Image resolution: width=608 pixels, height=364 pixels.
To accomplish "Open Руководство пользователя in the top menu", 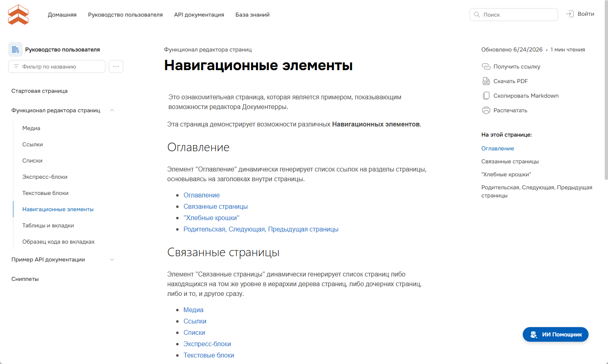I will tap(125, 15).
